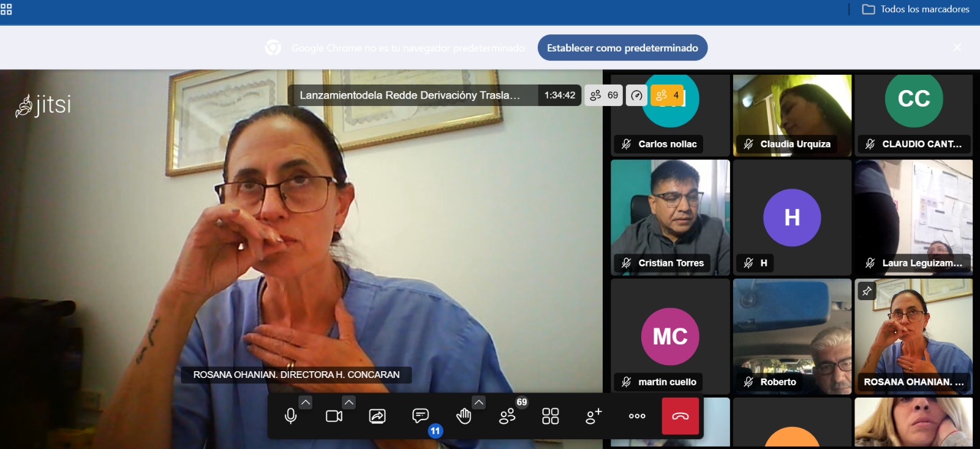The height and width of the screenshot is (449, 980).
Task: Open the connection performance speedometer icon
Action: click(637, 95)
